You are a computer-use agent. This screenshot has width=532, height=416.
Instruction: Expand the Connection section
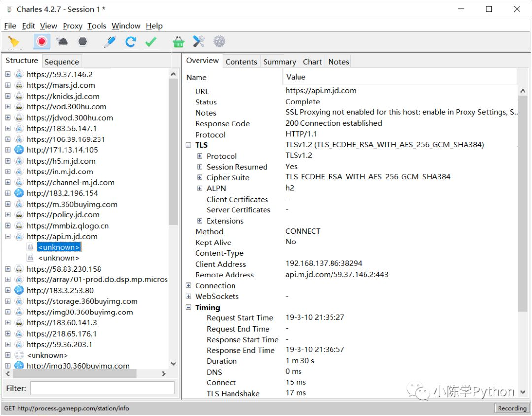point(188,286)
